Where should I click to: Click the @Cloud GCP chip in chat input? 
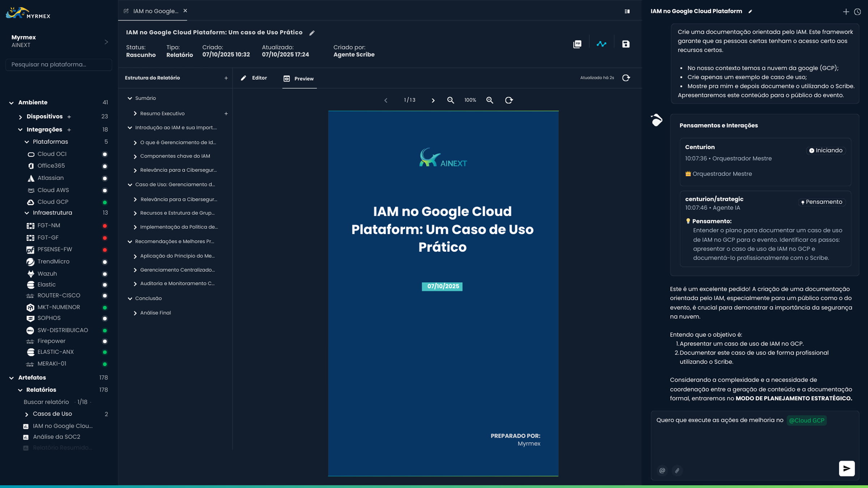coord(807,420)
